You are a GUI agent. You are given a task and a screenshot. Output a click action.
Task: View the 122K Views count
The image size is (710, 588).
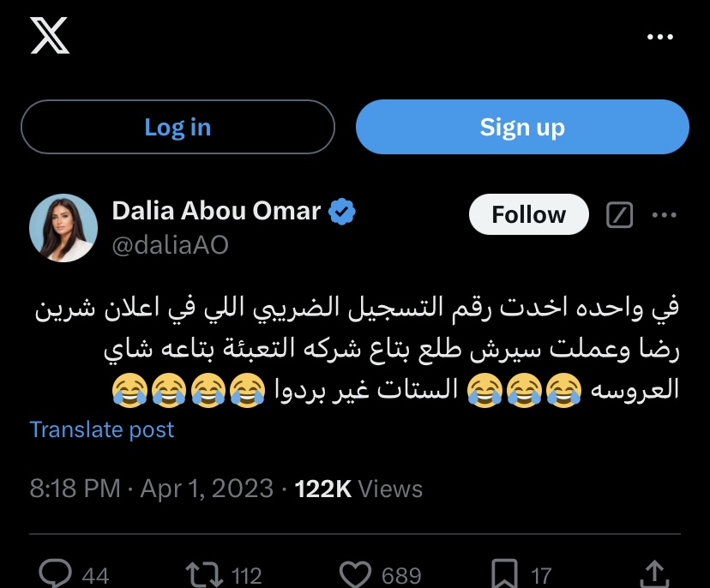358,489
